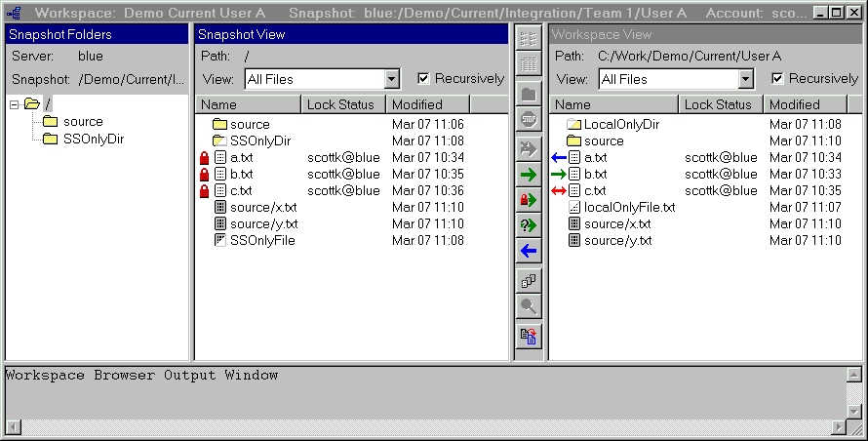868x441 pixels.
Task: Click source folder icon in Snapshot View list
Action: [x=219, y=124]
